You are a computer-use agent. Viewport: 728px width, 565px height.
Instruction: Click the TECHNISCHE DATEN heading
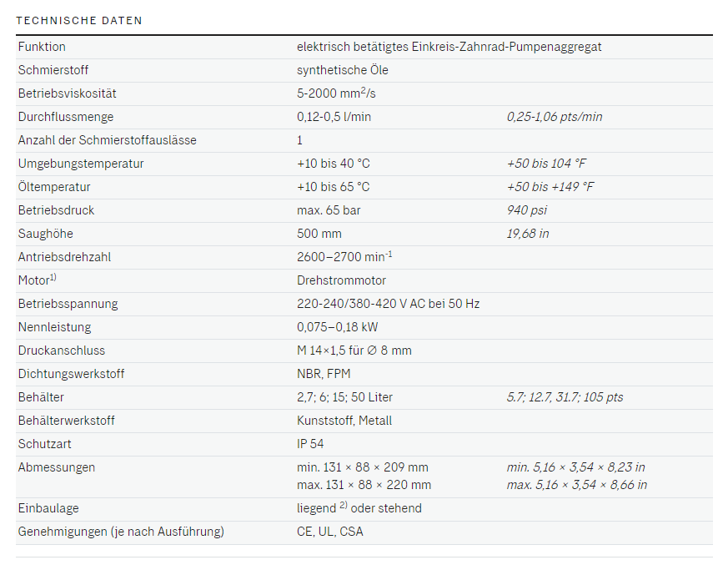pos(79,20)
